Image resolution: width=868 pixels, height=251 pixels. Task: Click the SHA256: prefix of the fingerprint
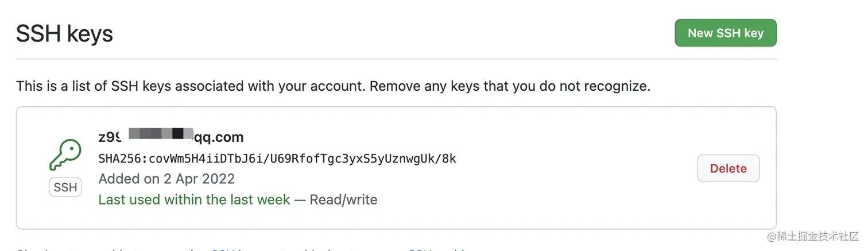pyautogui.click(x=123, y=159)
